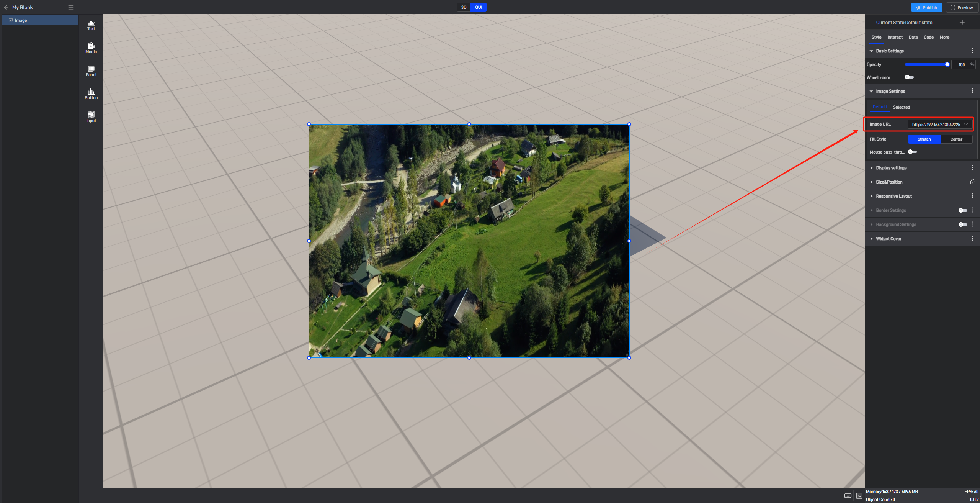Open the console icon in status bar
This screenshot has height=503, width=980.
coord(859,496)
